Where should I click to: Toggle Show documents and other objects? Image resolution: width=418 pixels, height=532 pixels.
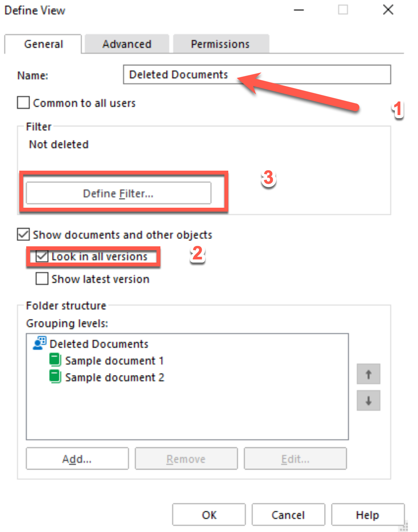24,234
